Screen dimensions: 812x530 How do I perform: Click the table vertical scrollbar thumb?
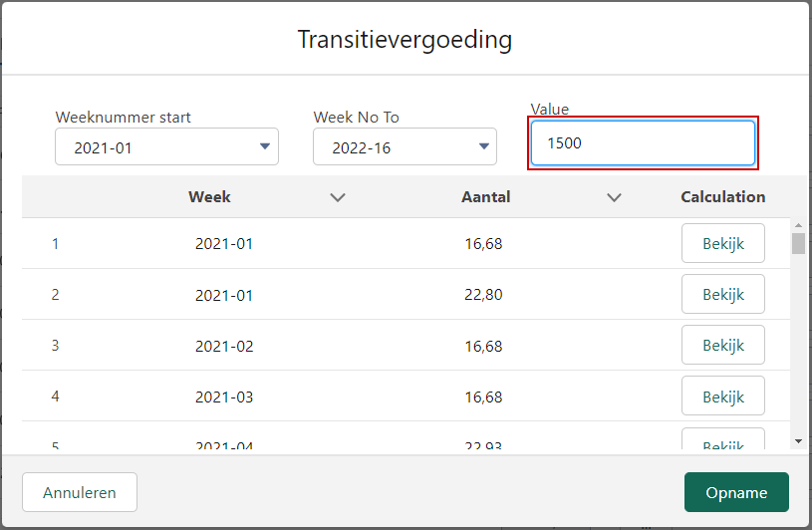point(798,243)
